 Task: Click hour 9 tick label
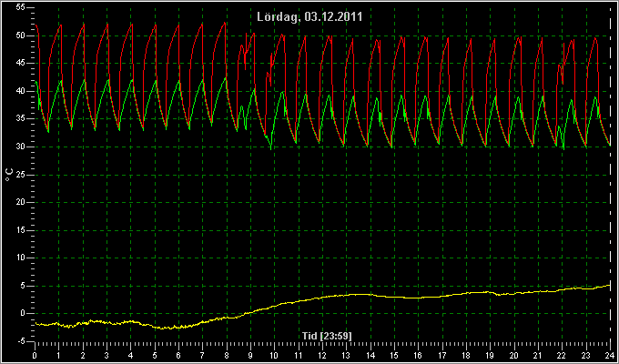[250, 355]
